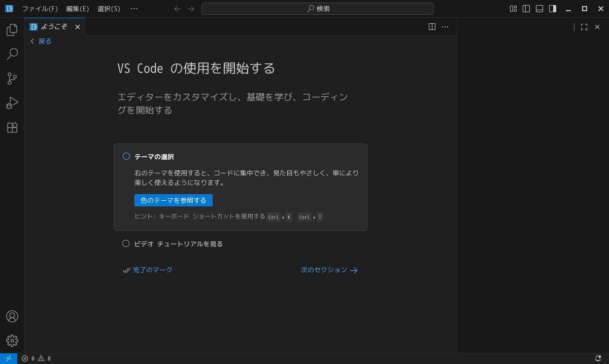Expand the overflow menu ellipsis in menu bar

tap(134, 9)
